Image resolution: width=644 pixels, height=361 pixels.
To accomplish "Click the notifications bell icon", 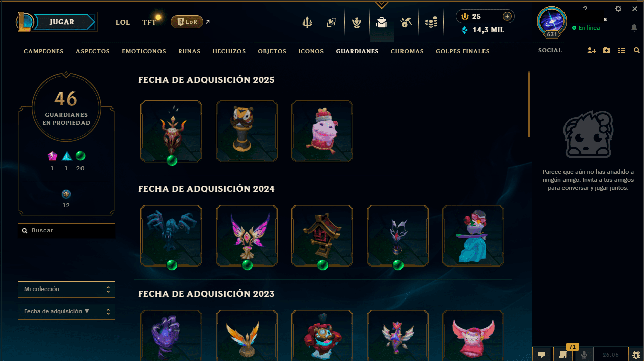I will pos(634,28).
